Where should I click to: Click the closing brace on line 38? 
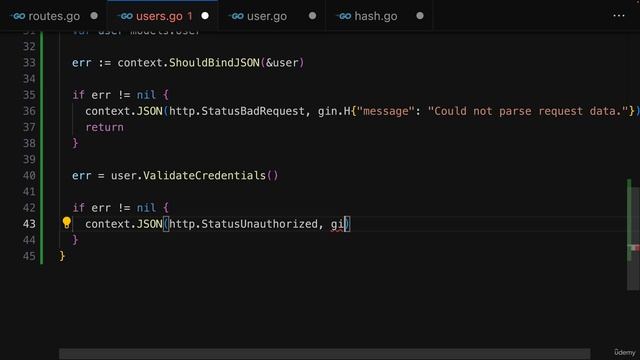(x=75, y=143)
